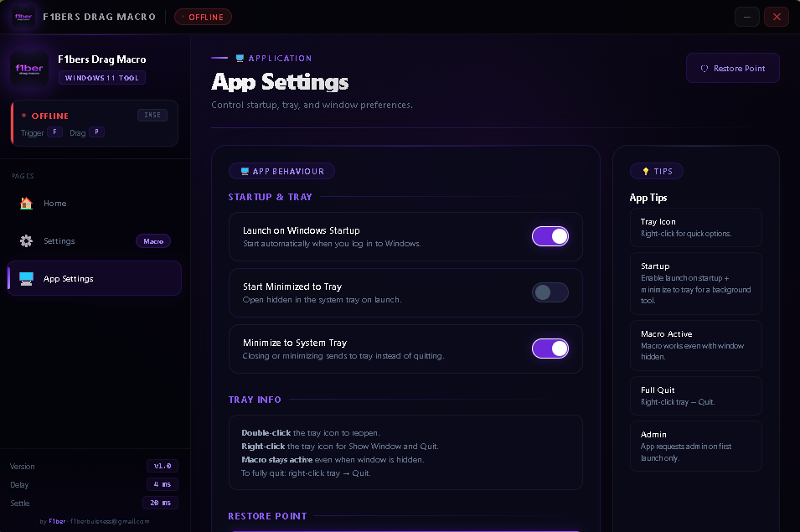Click the TIPS badge
The height and width of the screenshot is (532, 800).
point(657,172)
